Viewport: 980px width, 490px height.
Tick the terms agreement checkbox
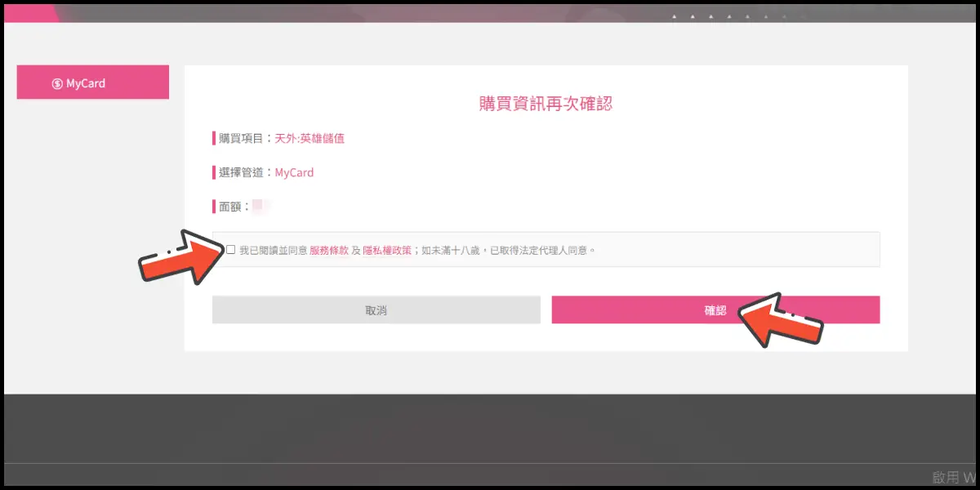tap(231, 250)
